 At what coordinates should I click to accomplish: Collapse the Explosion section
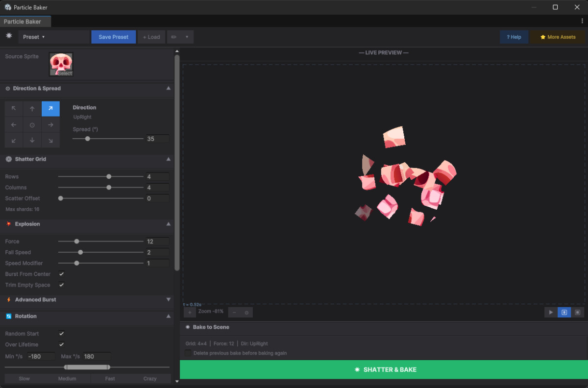pyautogui.click(x=169, y=224)
